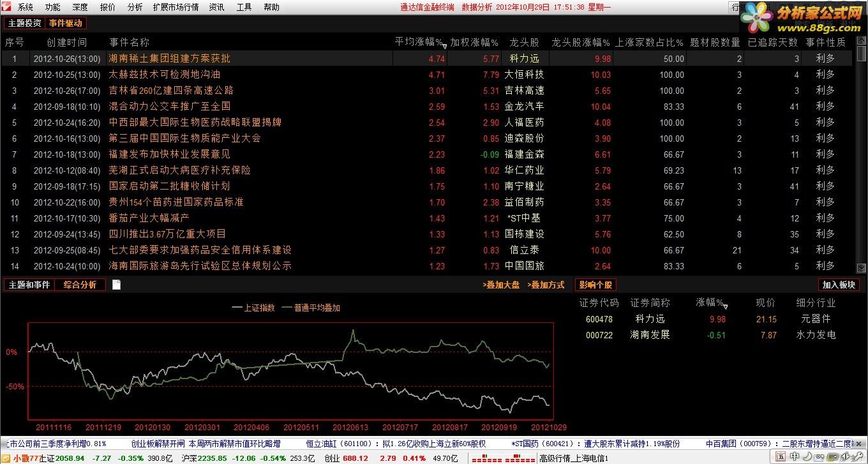Open the document note icon beside 综合分析
This screenshot has height=464, width=868.
pyautogui.click(x=116, y=285)
